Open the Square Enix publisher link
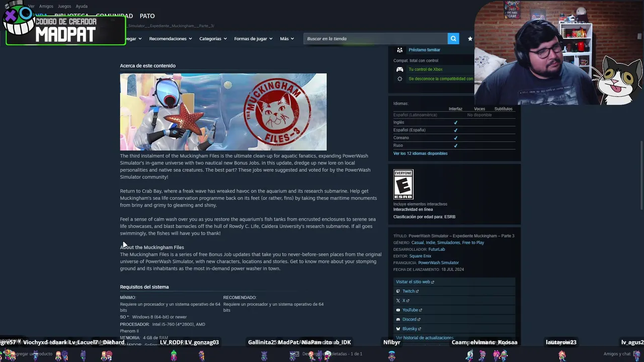 point(420,256)
